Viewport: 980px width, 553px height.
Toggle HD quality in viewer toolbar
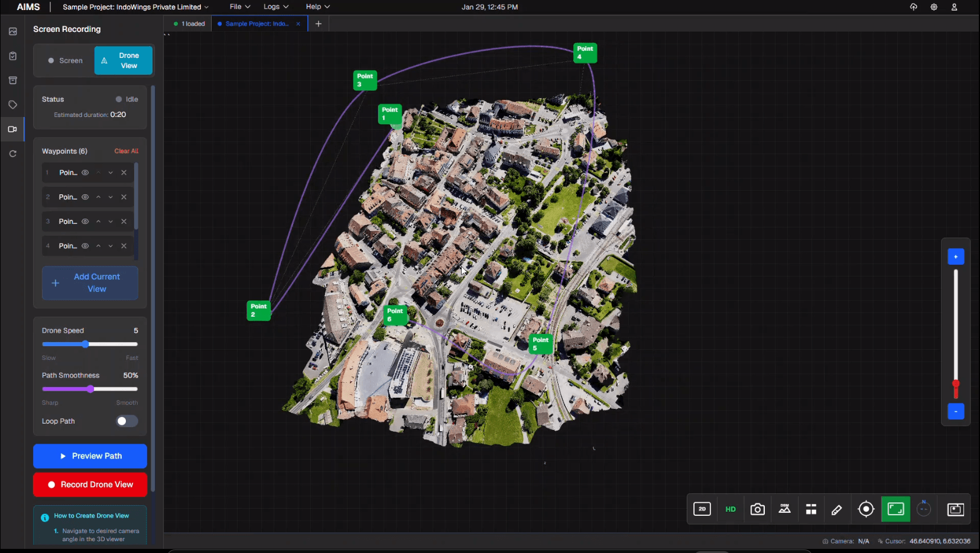pyautogui.click(x=731, y=509)
